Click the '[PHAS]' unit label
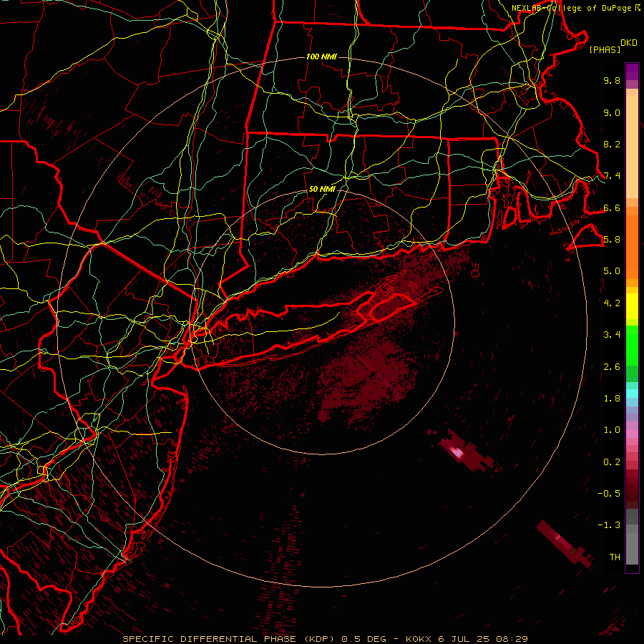The image size is (644, 644). tap(605, 50)
